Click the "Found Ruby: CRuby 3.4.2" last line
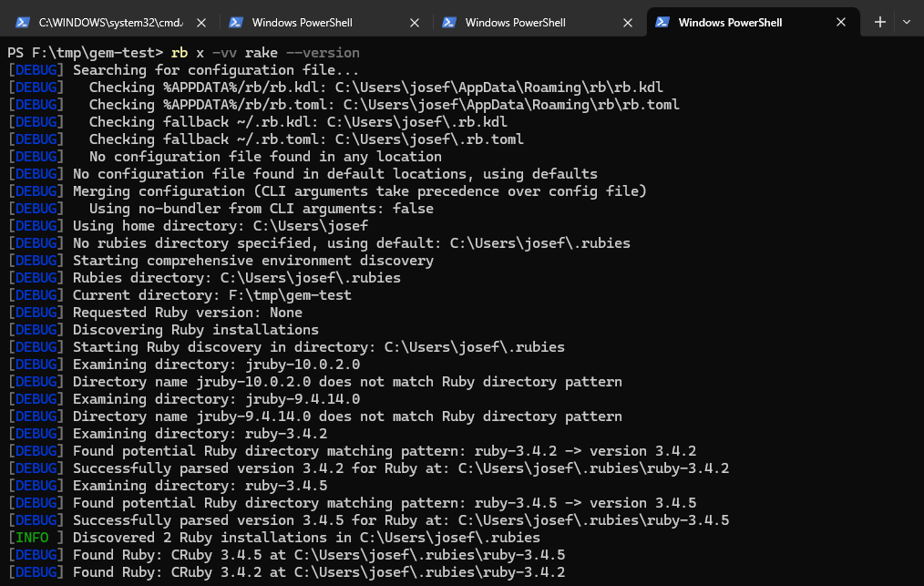 [x=318, y=572]
